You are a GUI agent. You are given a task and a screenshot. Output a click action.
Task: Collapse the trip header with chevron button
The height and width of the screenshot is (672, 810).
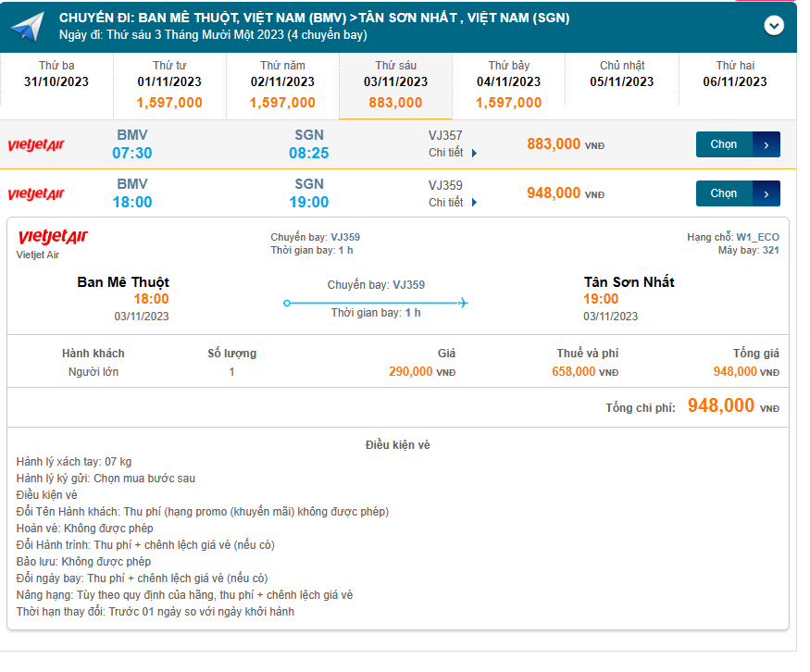[x=774, y=26]
